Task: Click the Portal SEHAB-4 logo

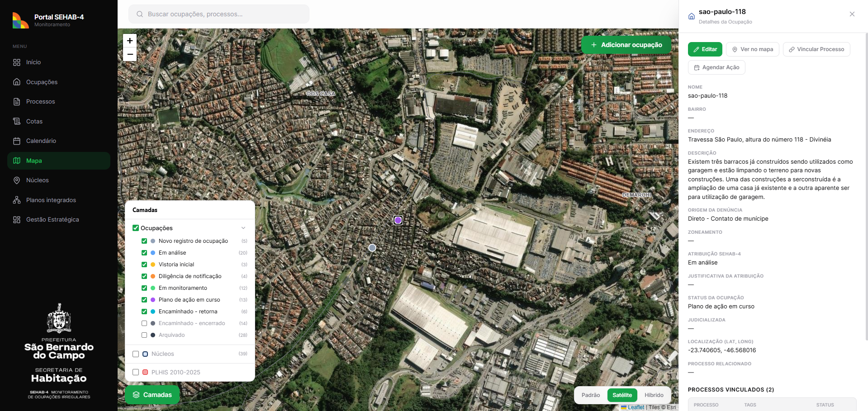Action: tap(21, 20)
